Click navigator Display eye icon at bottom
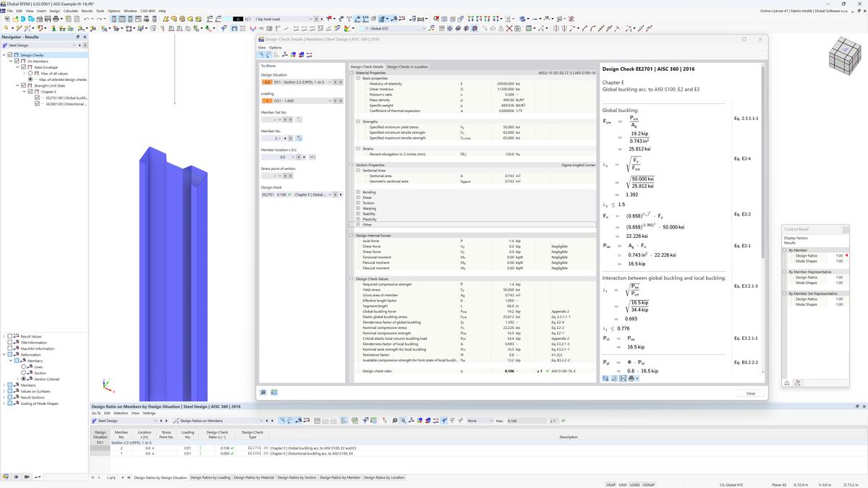Image resolution: width=868 pixels, height=488 pixels. click(17, 477)
